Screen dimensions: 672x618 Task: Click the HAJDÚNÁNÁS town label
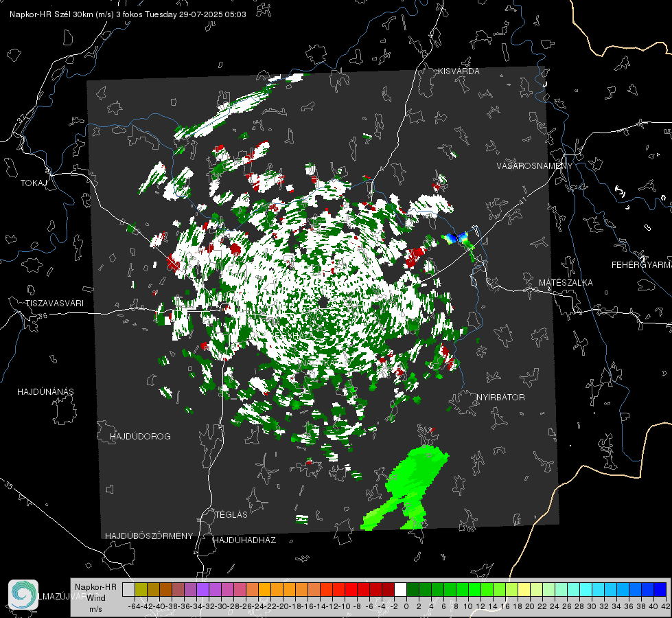[x=45, y=392]
